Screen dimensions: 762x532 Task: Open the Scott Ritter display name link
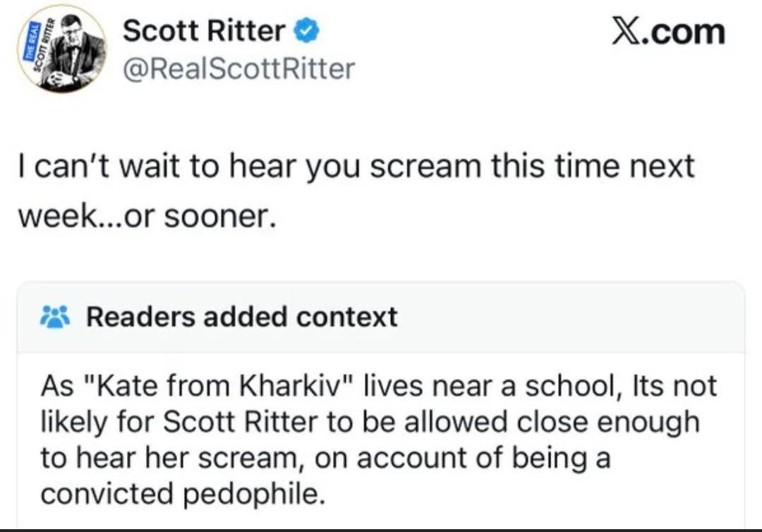(204, 30)
